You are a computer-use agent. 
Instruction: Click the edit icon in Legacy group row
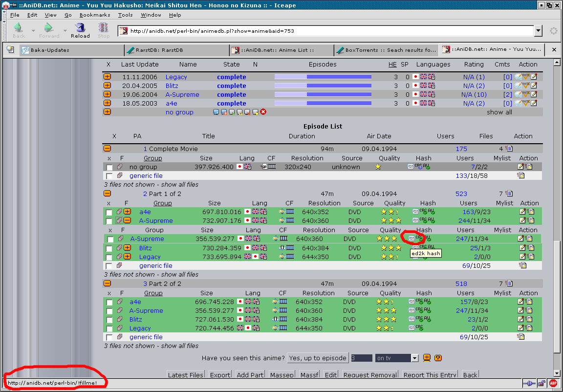[x=534, y=77]
